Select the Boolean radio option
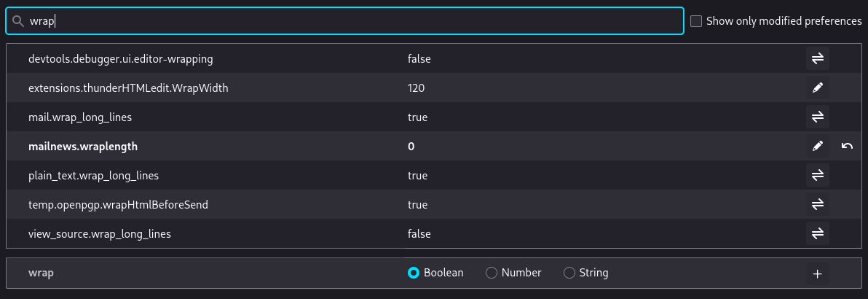The height and width of the screenshot is (299, 868). [x=413, y=273]
